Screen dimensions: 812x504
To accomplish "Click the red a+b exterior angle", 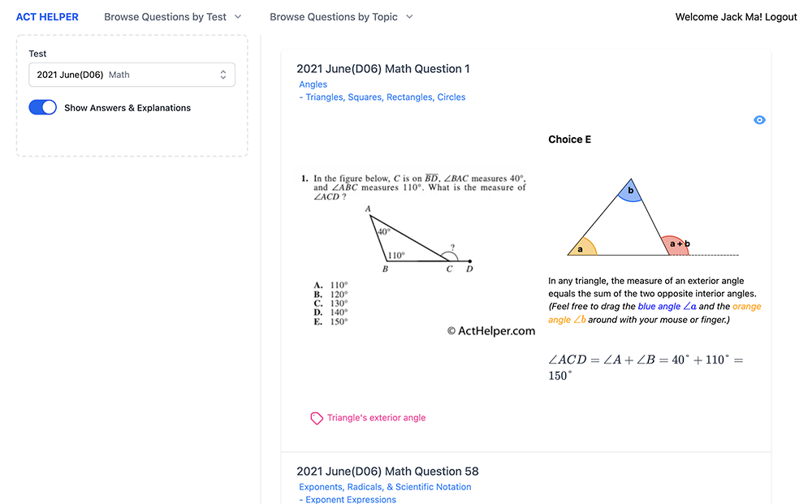I will [x=676, y=245].
